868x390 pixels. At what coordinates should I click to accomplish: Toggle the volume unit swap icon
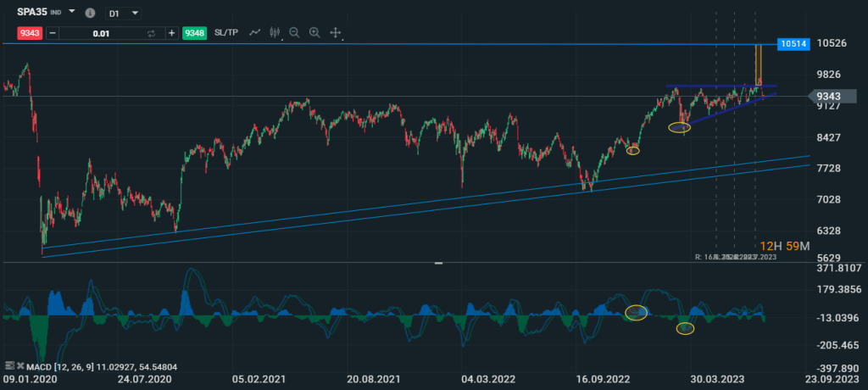[x=151, y=33]
